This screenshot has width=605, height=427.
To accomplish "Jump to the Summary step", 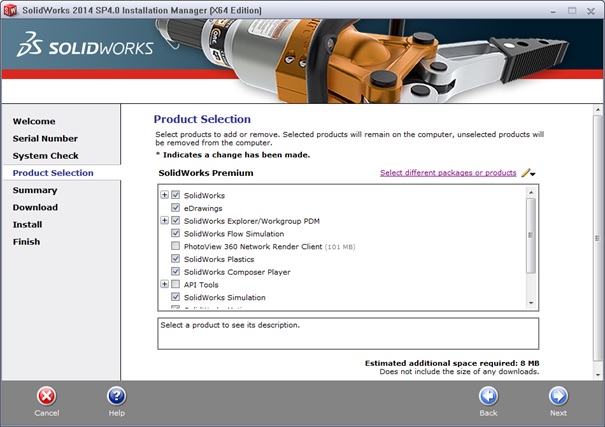I will (35, 190).
